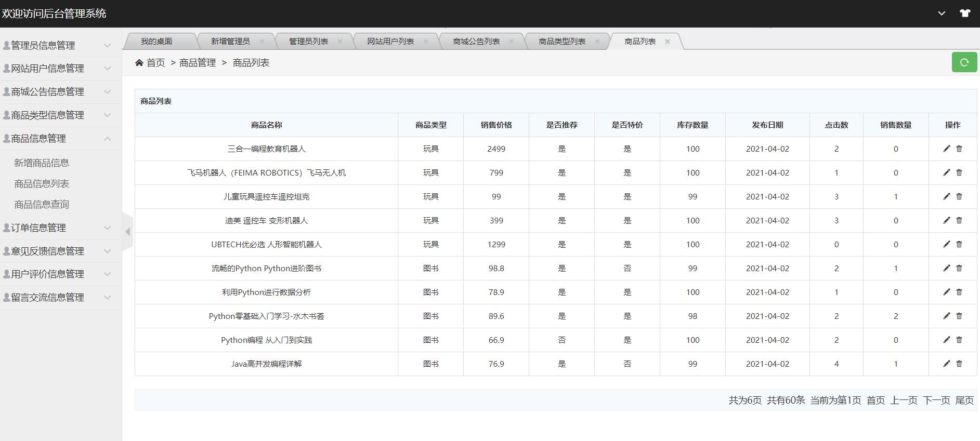Delete the Java高并发编程详解 row
980x441 pixels.
pyautogui.click(x=959, y=364)
